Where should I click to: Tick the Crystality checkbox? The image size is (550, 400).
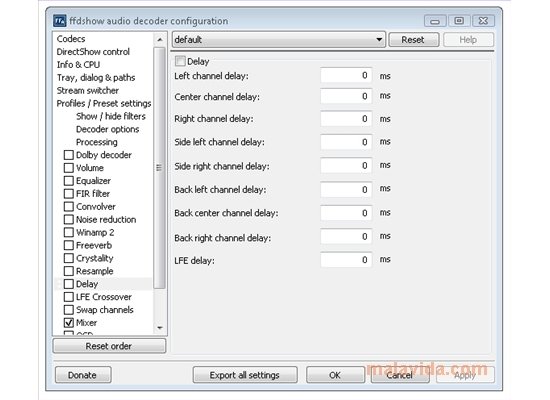[x=69, y=258]
